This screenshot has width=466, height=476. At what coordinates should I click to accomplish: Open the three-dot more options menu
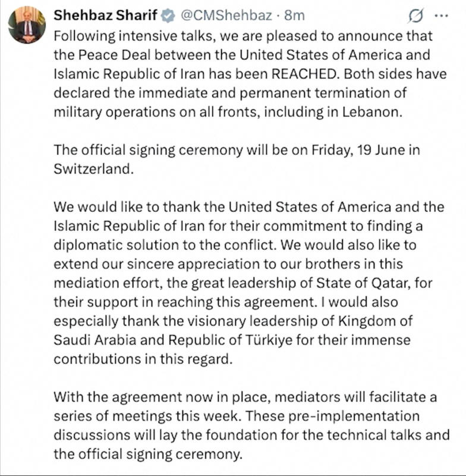441,15
